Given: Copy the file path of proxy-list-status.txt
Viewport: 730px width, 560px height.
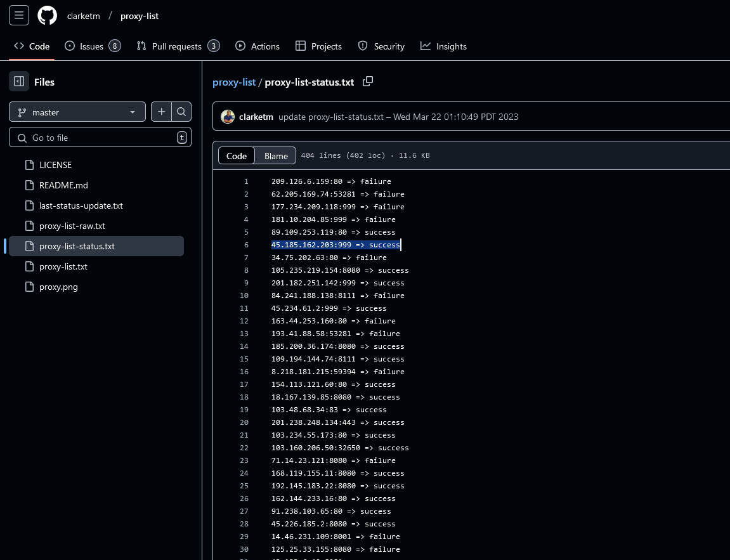Looking at the screenshot, I should (368, 81).
